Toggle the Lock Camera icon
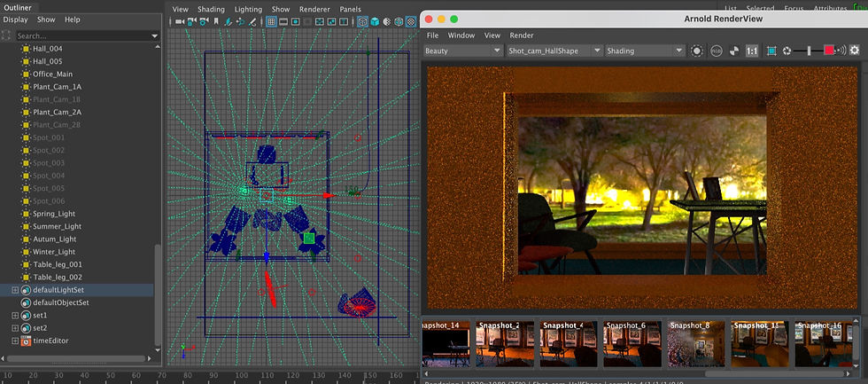The width and height of the screenshot is (868, 384). (192, 21)
